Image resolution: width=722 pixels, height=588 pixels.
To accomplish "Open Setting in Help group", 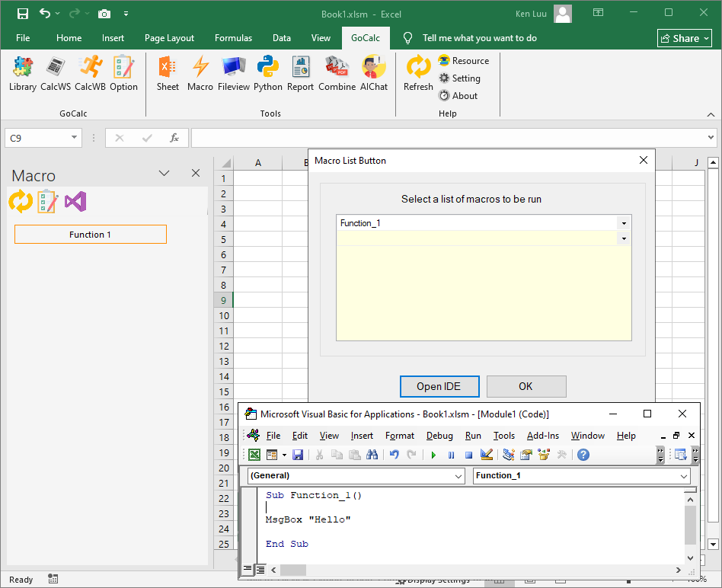I will coord(459,78).
